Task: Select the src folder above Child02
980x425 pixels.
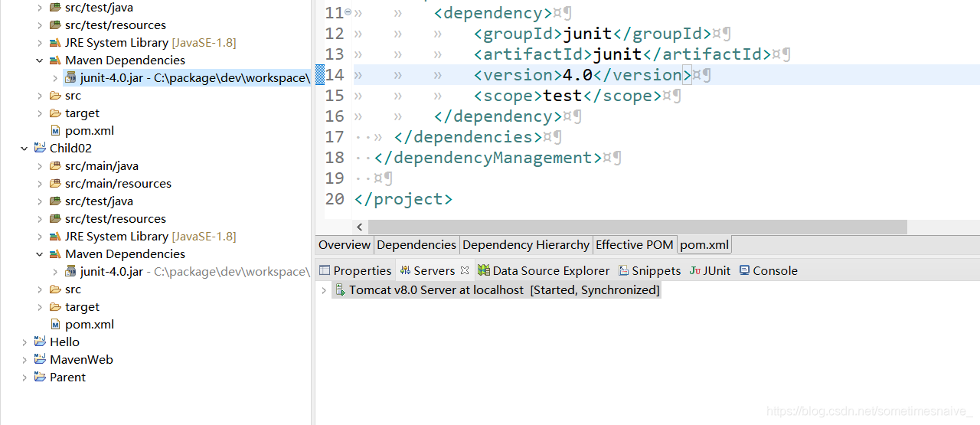Action: (73, 95)
